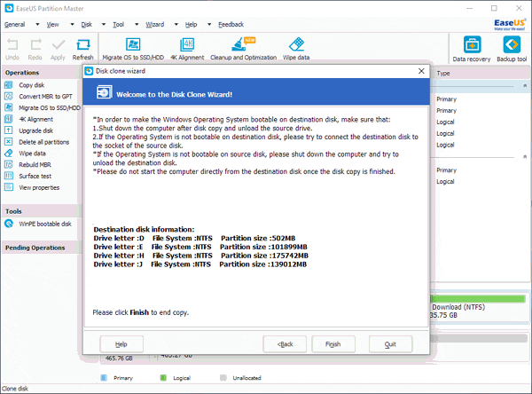Viewport: 532px width, 394px height.
Task: Select Drive letter :J partition line
Action: [x=199, y=264]
